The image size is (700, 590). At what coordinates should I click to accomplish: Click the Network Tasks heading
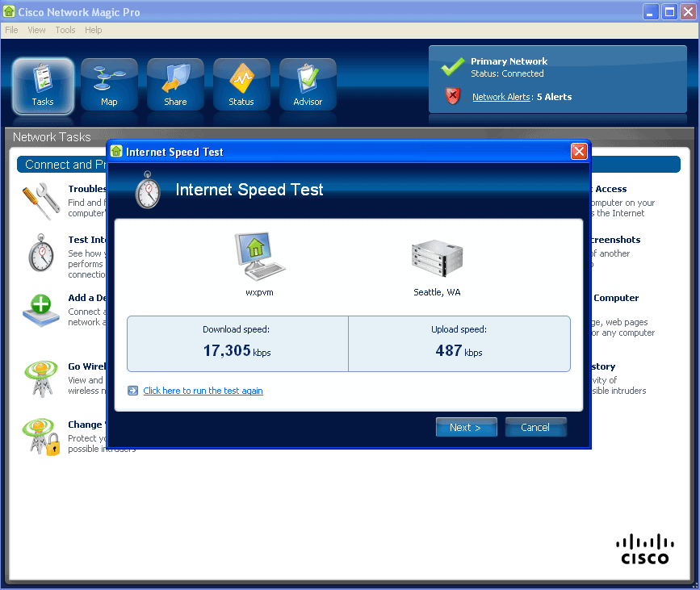52,137
